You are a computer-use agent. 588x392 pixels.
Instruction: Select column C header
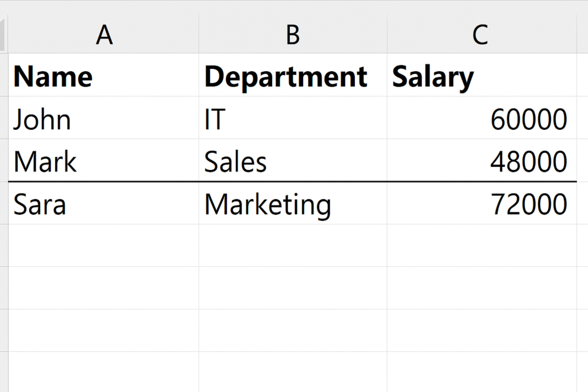pyautogui.click(x=482, y=34)
